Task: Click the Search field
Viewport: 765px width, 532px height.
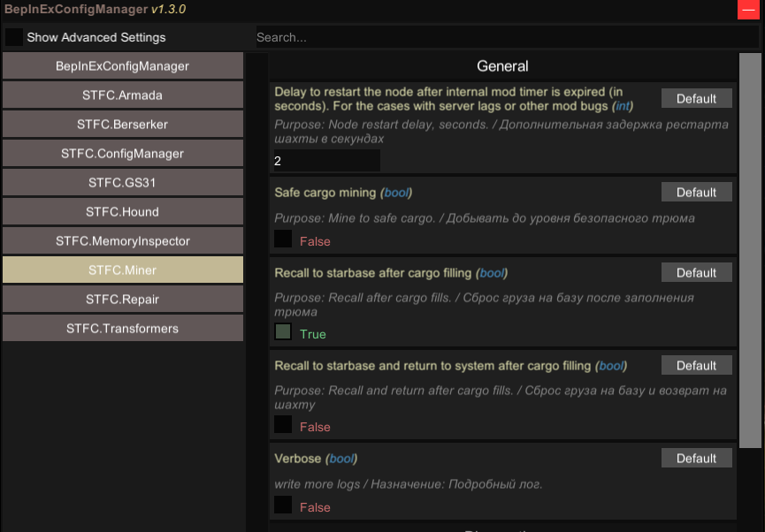Action: [x=507, y=37]
